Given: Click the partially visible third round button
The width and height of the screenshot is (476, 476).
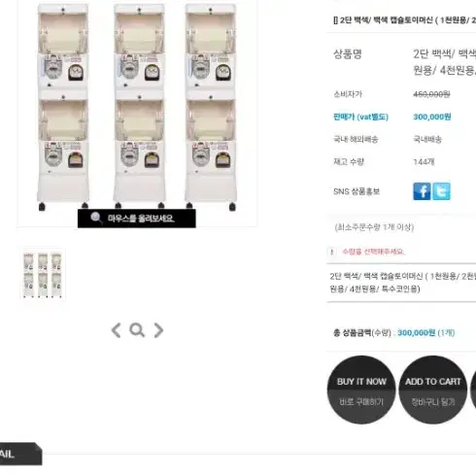Looking at the screenshot, I should tap(473, 390).
